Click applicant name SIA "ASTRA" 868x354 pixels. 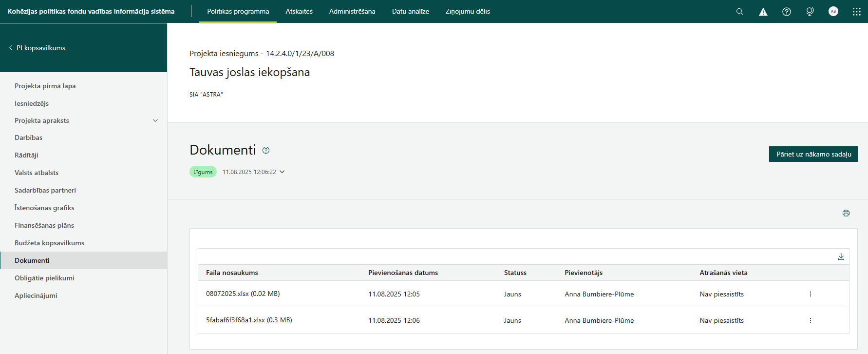[x=206, y=95]
